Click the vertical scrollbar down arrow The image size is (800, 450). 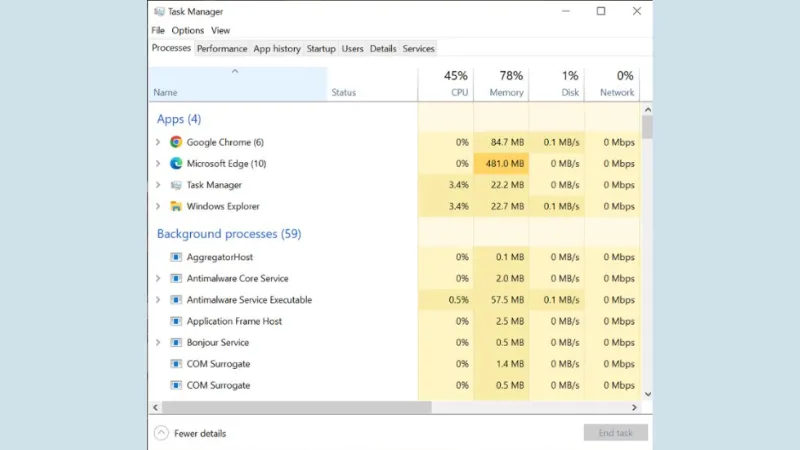647,394
